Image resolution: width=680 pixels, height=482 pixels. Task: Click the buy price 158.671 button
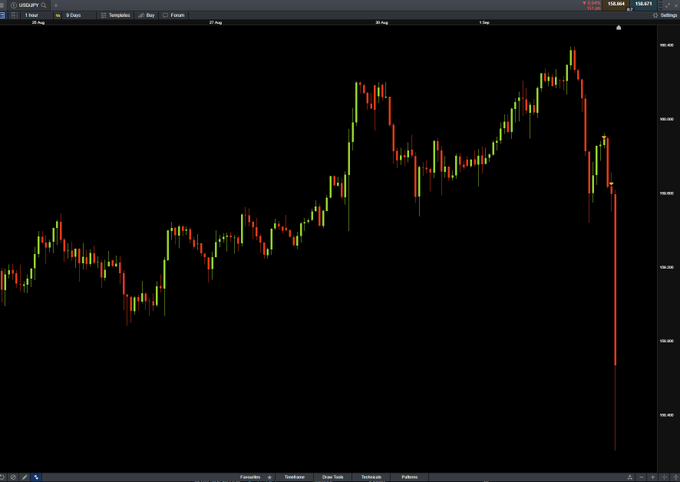tap(644, 4)
